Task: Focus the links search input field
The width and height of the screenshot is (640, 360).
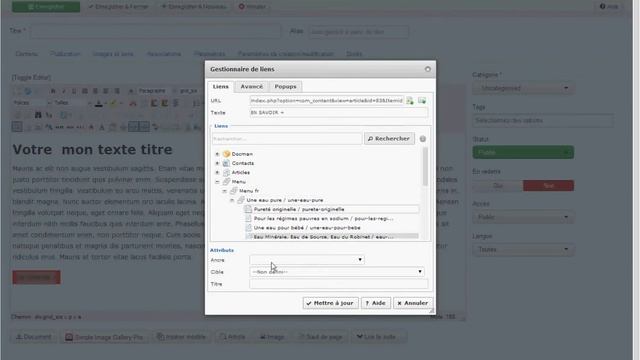Action: [287, 139]
